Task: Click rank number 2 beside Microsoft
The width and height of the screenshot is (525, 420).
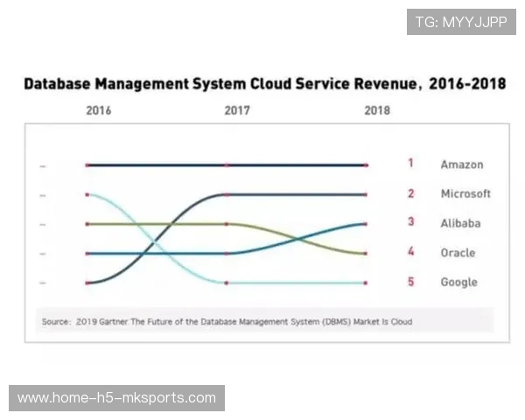Action: 410,193
